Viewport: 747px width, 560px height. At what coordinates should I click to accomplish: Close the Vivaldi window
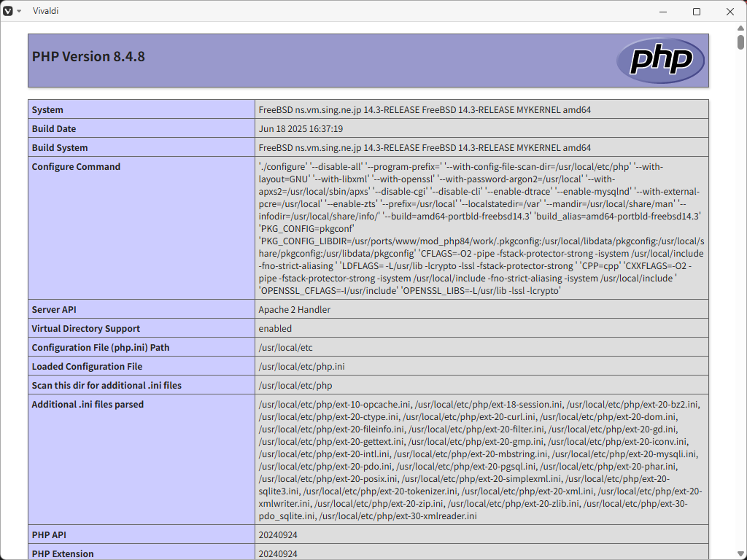tap(729, 12)
